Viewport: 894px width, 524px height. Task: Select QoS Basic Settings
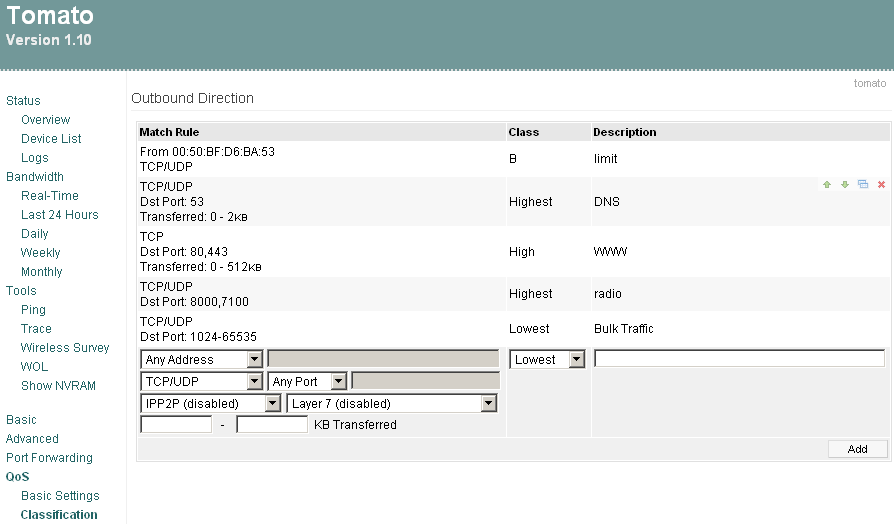point(60,496)
